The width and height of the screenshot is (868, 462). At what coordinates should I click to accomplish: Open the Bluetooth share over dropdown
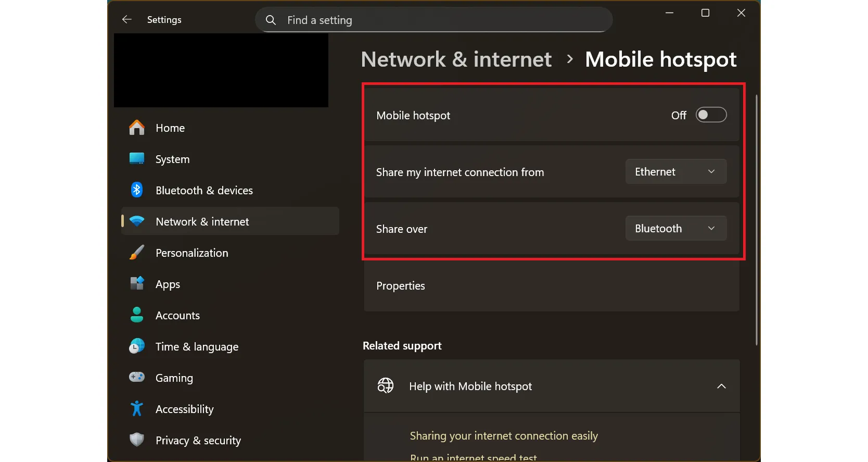coord(675,229)
